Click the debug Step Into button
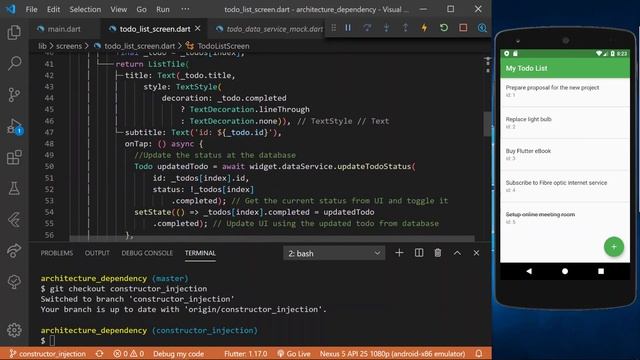The width and height of the screenshot is (640, 360). (x=386, y=28)
